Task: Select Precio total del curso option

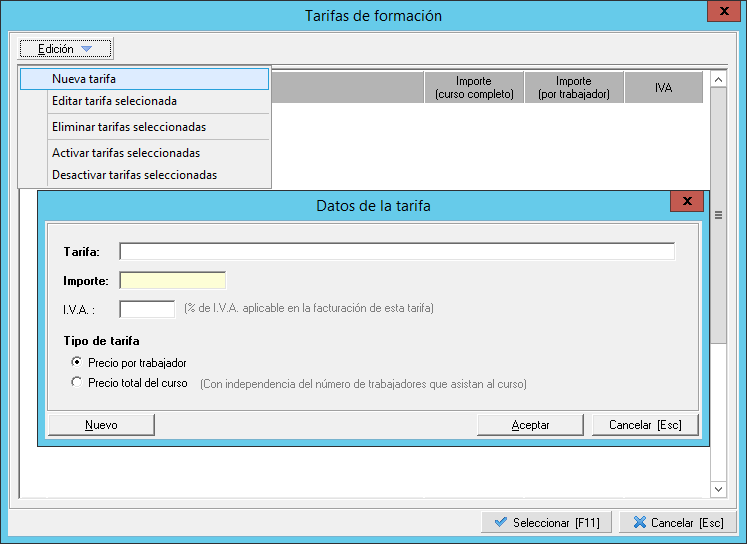Action: pyautogui.click(x=77, y=383)
